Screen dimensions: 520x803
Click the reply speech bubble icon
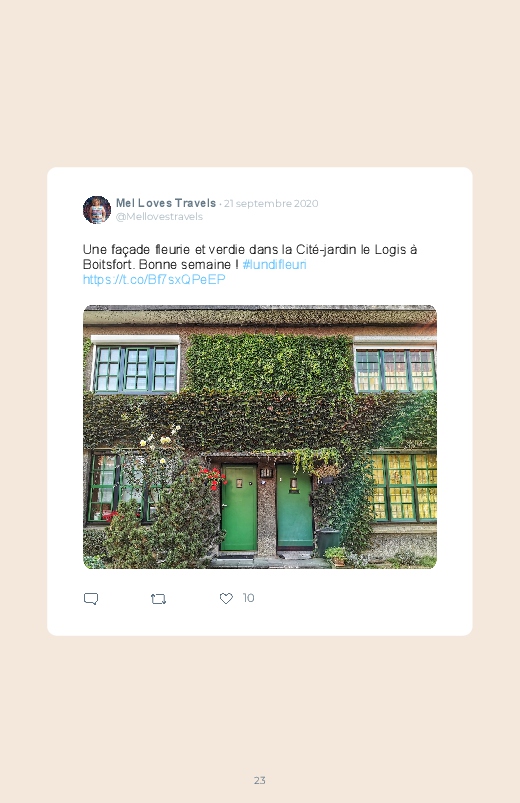91,599
